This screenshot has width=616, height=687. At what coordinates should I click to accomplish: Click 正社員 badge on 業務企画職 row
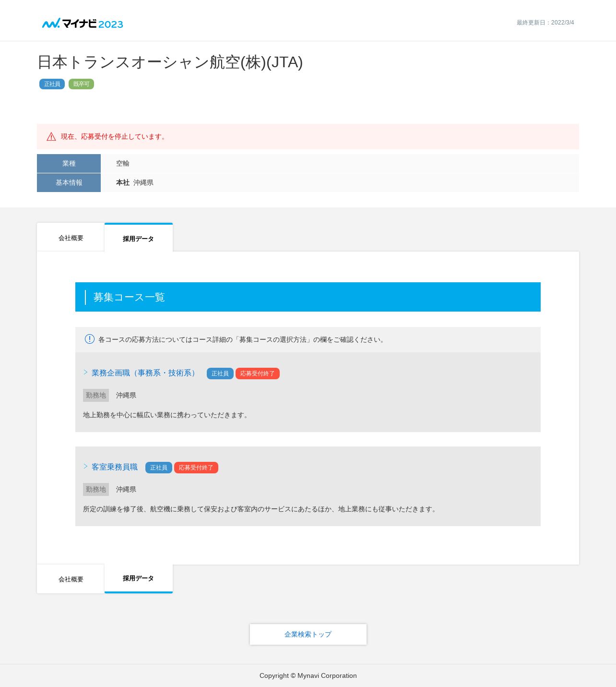220,374
